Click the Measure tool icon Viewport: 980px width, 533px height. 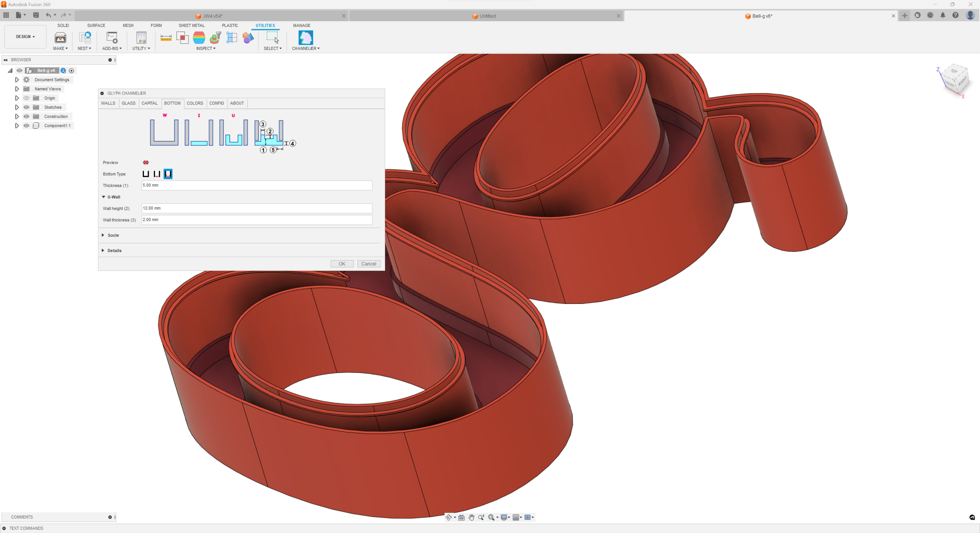click(166, 38)
